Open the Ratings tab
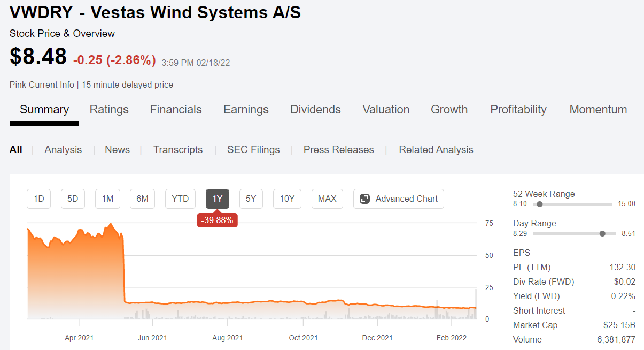Image resolution: width=644 pixels, height=350 pixels. point(109,110)
